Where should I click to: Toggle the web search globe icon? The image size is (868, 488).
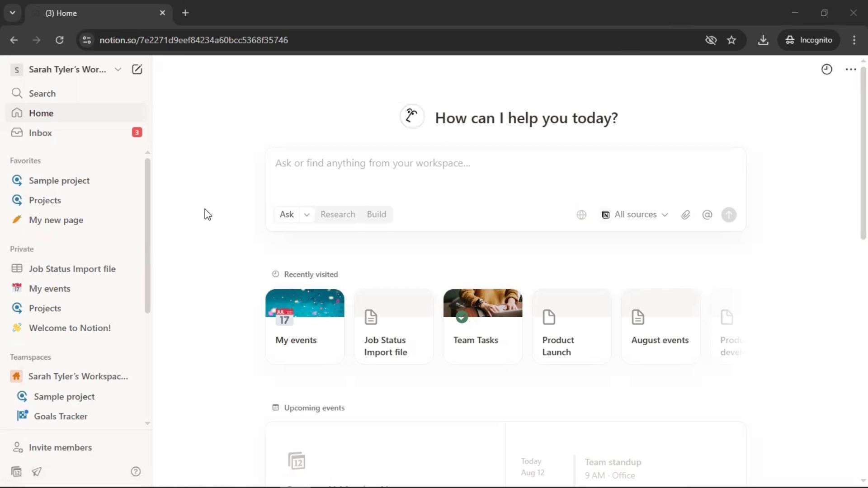[x=581, y=215]
